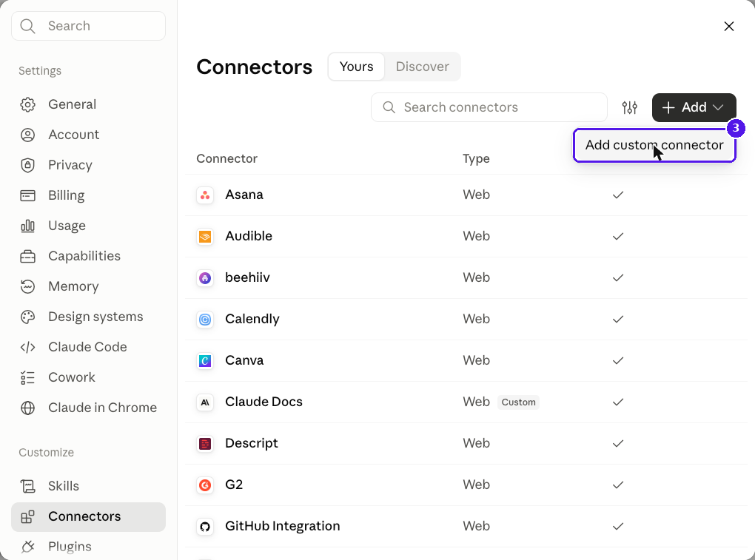Close the settings dialog
Viewport: 755px width, 560px height.
[x=729, y=26]
